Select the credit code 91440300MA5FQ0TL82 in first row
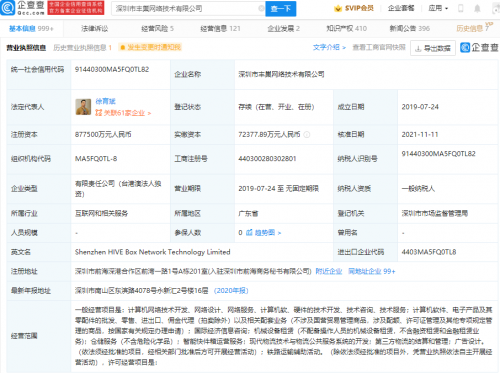Screen dimensions: 500x373 coord(112,69)
